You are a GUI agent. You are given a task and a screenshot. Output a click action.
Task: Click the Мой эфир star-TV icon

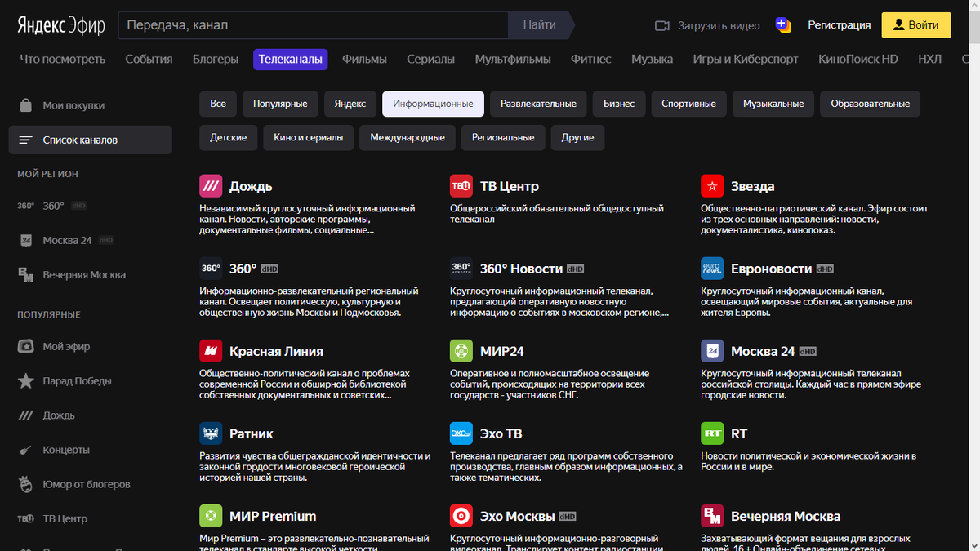(26, 347)
